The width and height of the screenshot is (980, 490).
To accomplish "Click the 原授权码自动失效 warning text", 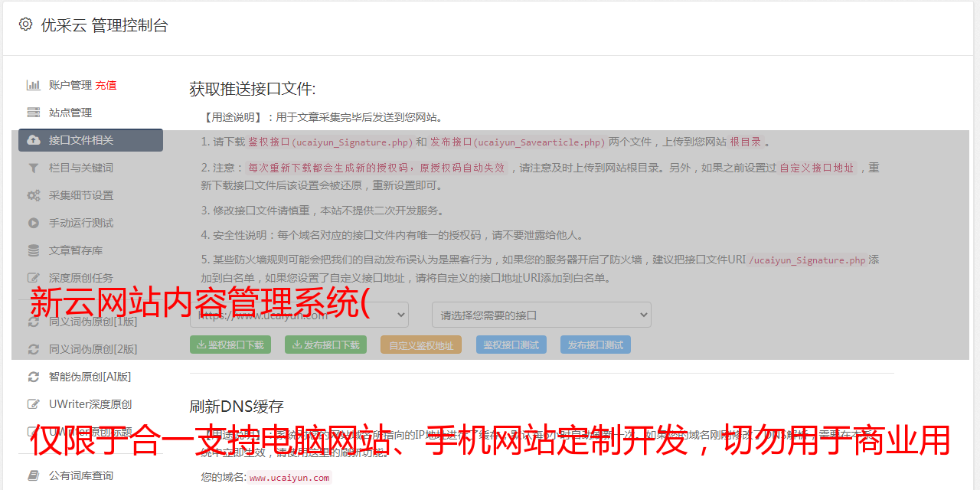I will point(462,168).
